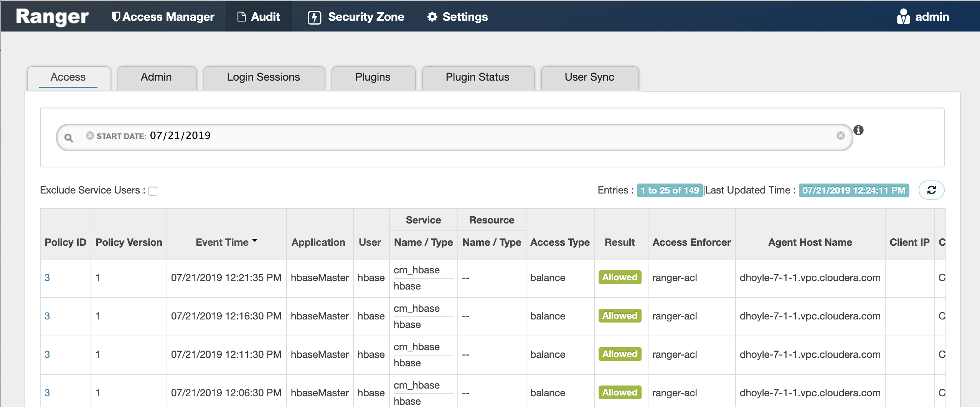Screen dimensions: 980x407
Task: Open the Login Sessions tab
Action: coord(263,77)
